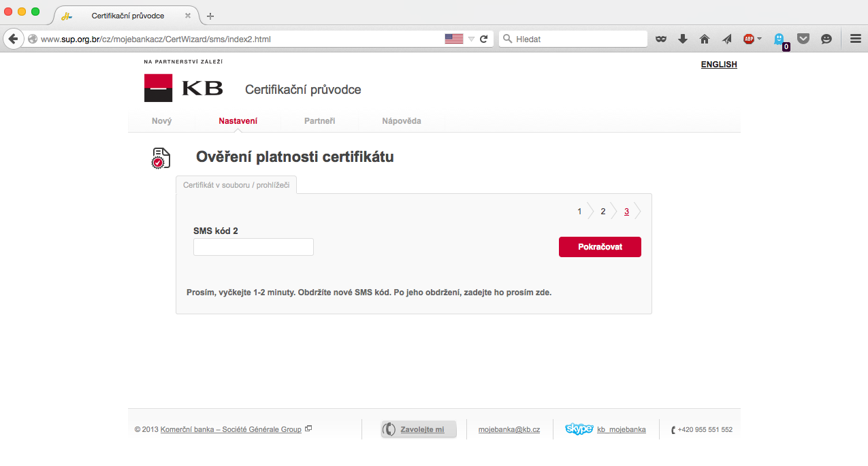Click the paper plane send icon
The height and width of the screenshot is (466, 868).
click(x=726, y=39)
